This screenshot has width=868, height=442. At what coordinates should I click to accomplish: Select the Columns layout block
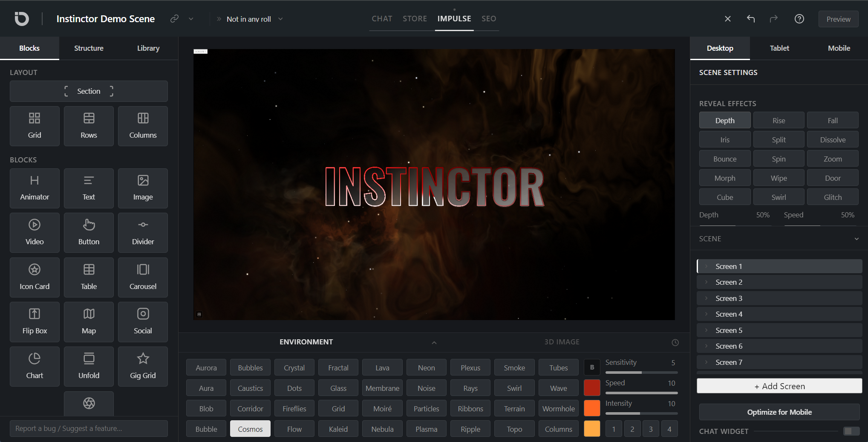click(x=143, y=126)
